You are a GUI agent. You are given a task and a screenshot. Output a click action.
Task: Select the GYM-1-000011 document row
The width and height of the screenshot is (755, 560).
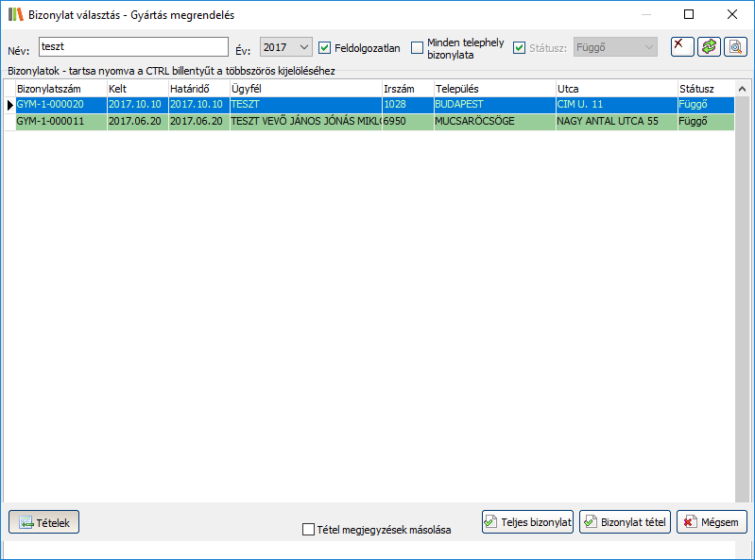tap(59, 122)
